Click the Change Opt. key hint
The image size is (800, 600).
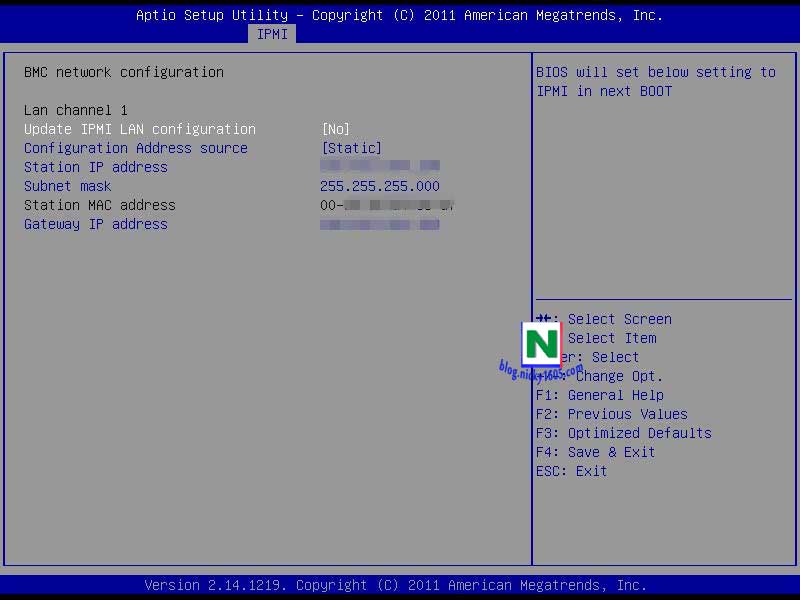[619, 376]
